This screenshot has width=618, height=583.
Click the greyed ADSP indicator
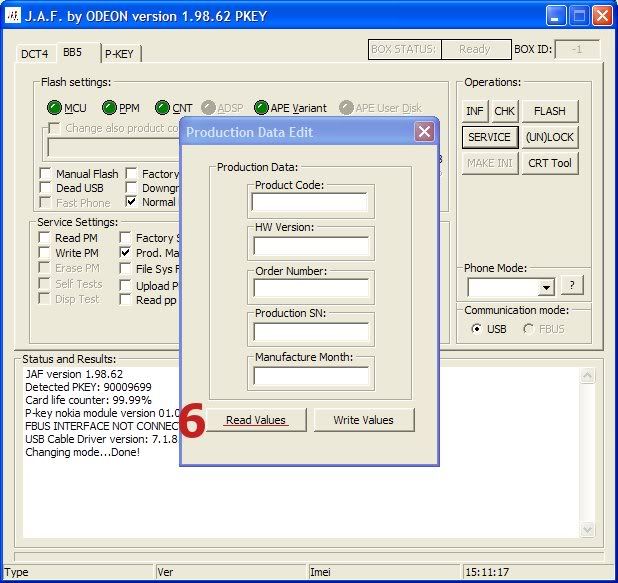pos(208,107)
